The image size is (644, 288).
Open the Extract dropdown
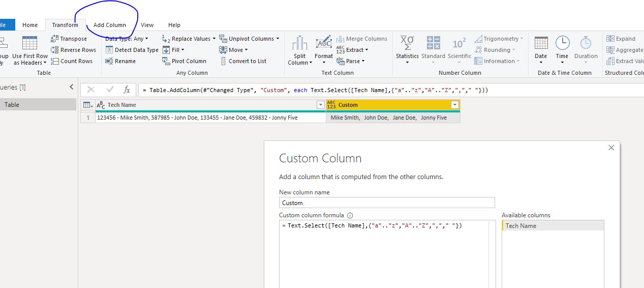pos(352,50)
